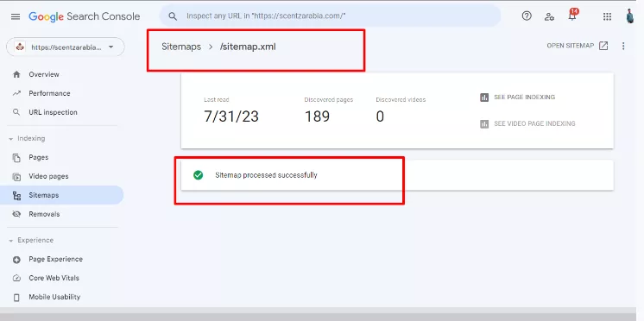Viewport: 644px width, 321px height.
Task: Click the Removals crossed-eye icon
Action: click(x=16, y=214)
